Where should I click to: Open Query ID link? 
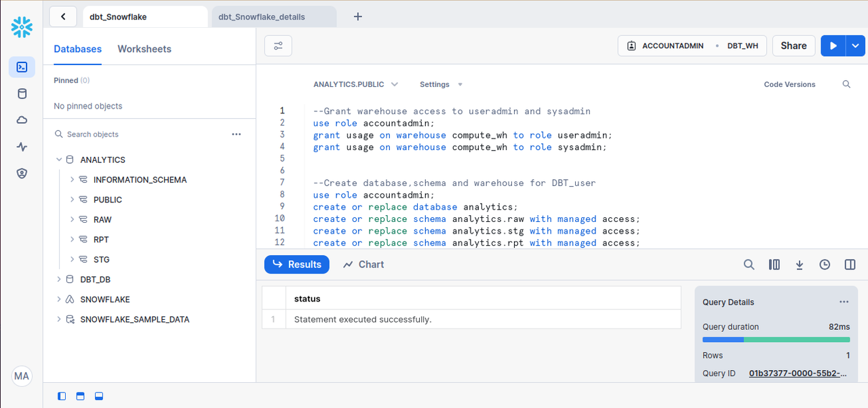coord(799,373)
